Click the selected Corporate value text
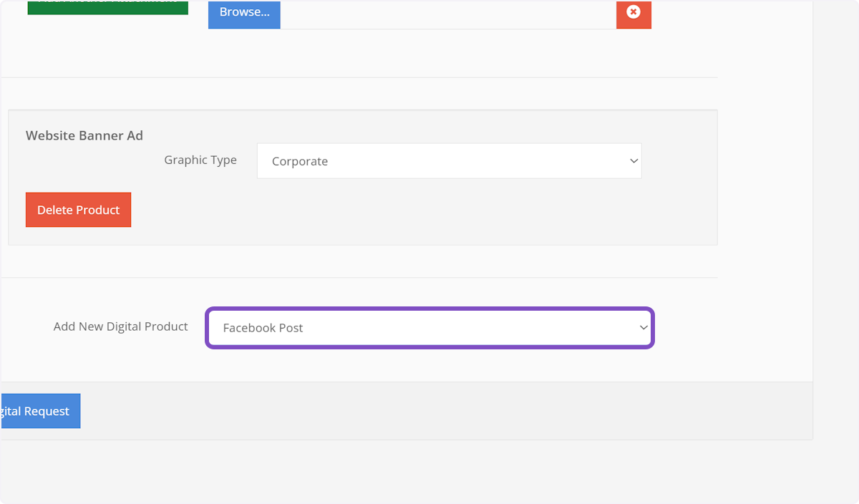This screenshot has height=504, width=859. (x=300, y=162)
